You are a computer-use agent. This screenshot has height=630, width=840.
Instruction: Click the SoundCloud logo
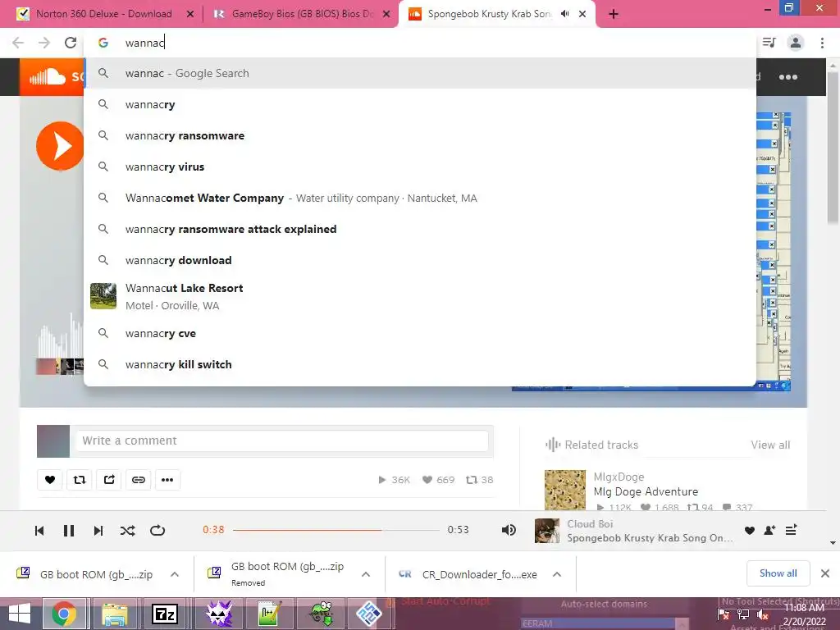pos(52,77)
